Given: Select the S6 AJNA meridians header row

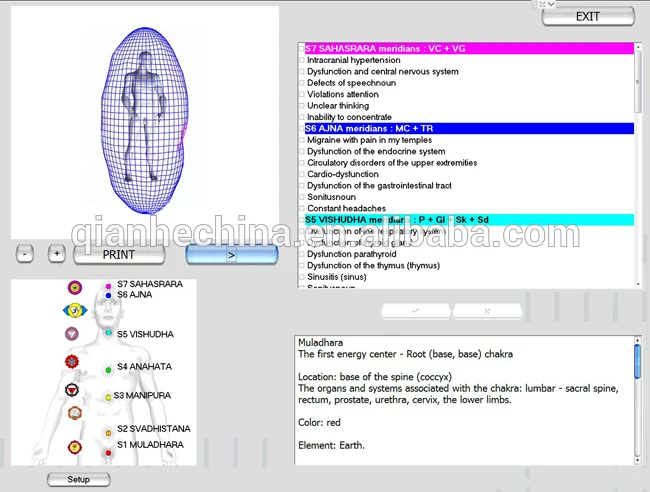Looking at the screenshot, I should coord(469,128).
